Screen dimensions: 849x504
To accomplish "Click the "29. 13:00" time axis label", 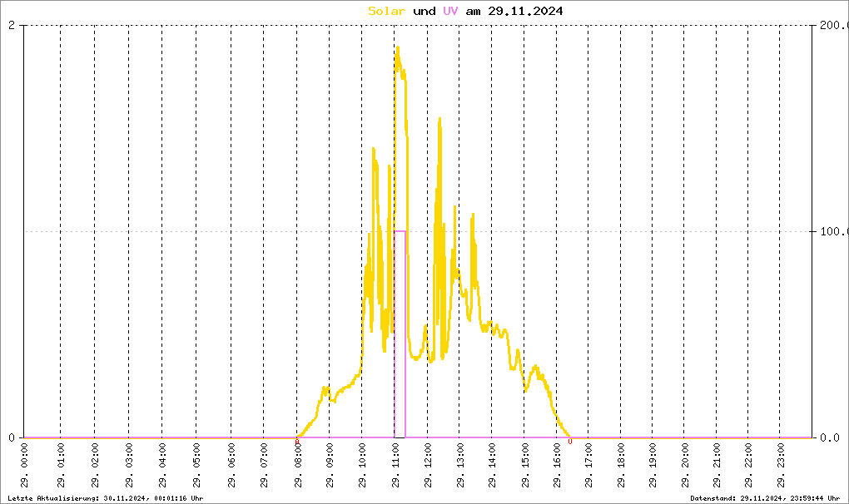I will click(459, 465).
